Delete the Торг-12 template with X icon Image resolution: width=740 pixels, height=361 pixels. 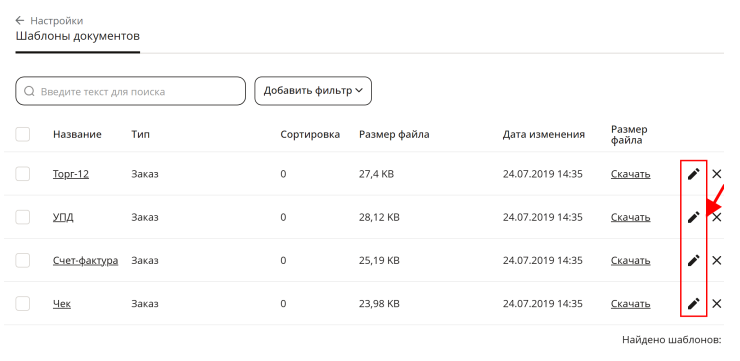(716, 174)
